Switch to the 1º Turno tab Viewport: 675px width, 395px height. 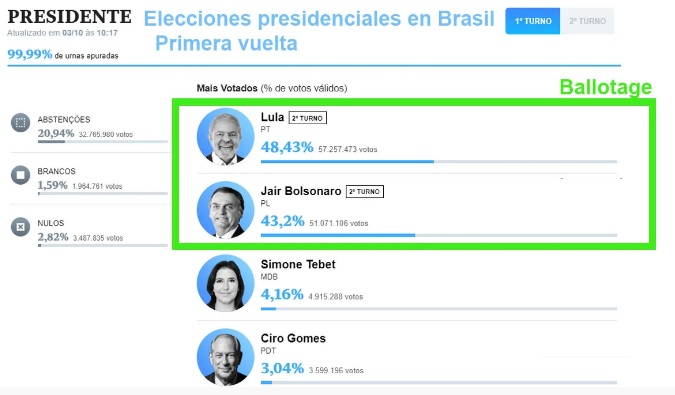click(x=533, y=21)
